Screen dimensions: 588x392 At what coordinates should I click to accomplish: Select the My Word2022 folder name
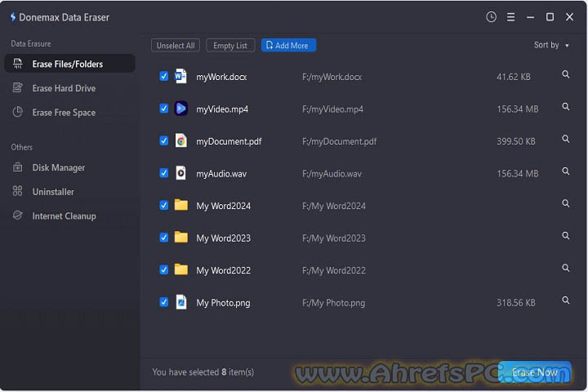(x=223, y=270)
